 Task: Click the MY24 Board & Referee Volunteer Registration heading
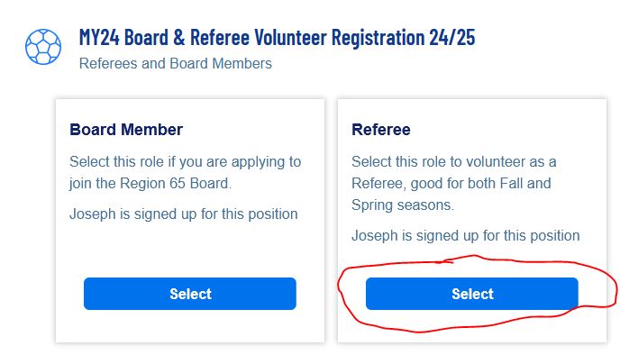(x=277, y=38)
